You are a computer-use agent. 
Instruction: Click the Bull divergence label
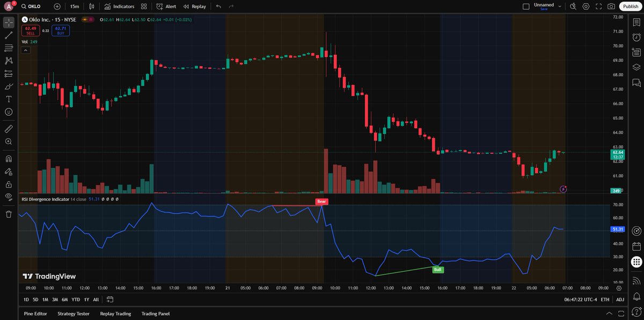(437, 270)
